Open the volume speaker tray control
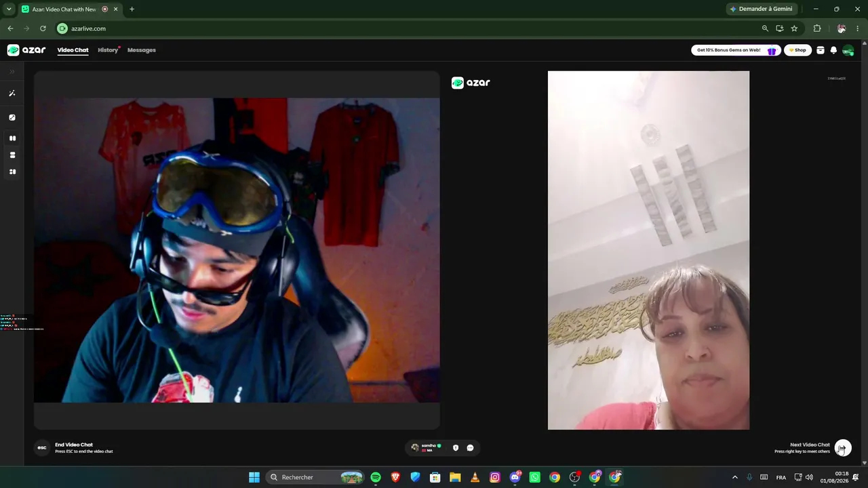 pos(809,477)
